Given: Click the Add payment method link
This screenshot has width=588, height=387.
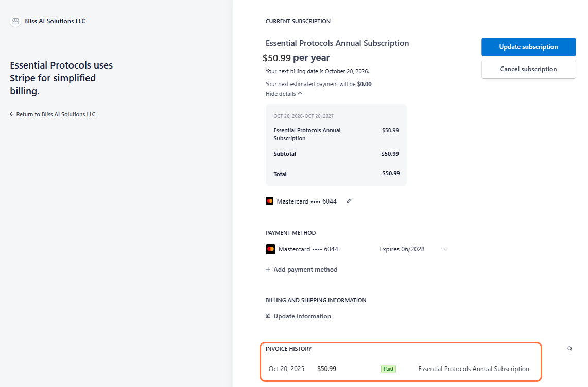Looking at the screenshot, I should click(305, 270).
